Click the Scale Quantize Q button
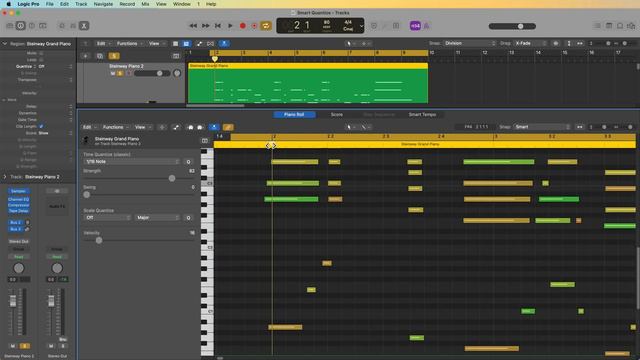Screen dimensions: 640x360 pos(188,218)
